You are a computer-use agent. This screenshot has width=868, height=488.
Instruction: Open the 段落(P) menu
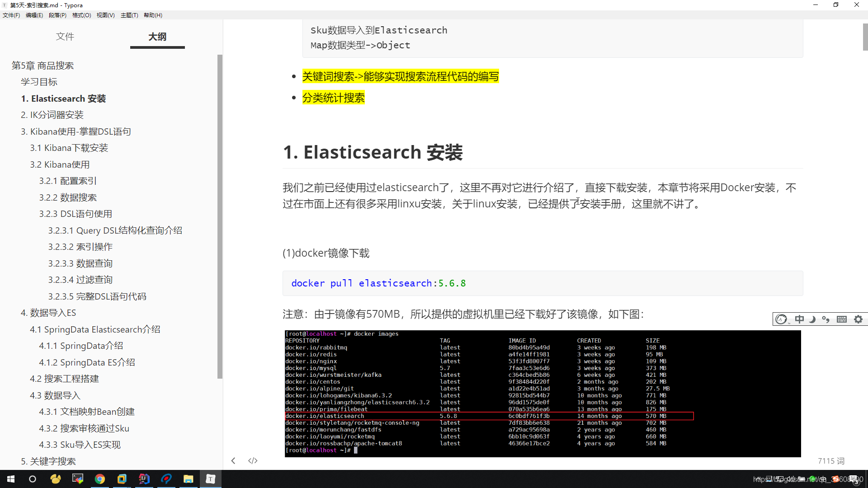point(57,15)
